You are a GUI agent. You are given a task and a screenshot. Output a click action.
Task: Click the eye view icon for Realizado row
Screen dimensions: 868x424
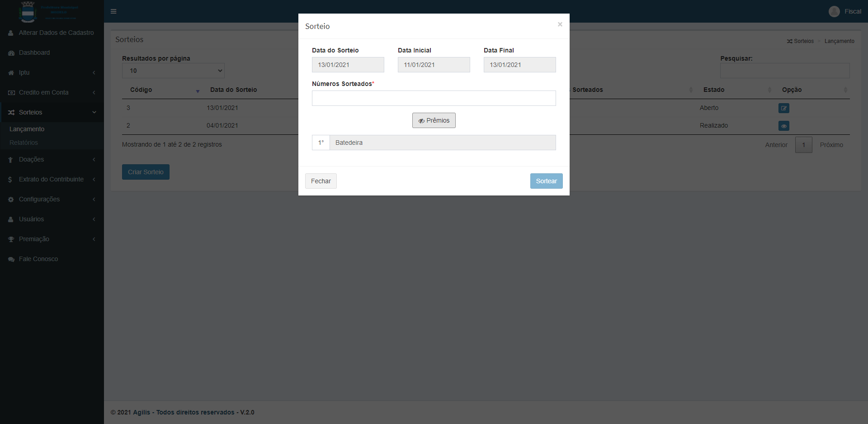coord(783,126)
